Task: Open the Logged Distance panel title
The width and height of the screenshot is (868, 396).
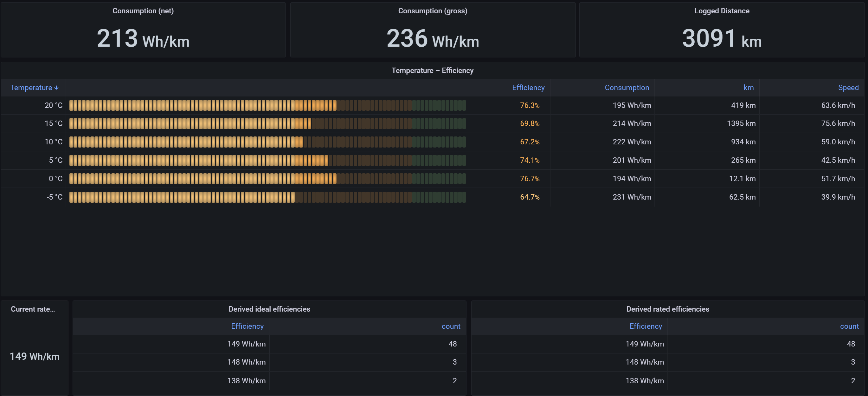Action: pos(721,11)
